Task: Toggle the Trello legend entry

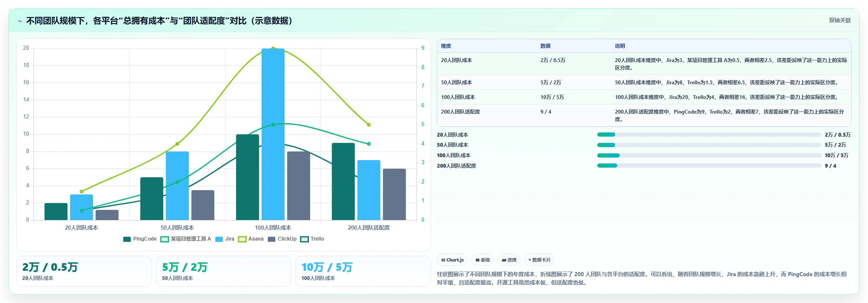Action: coord(312,239)
